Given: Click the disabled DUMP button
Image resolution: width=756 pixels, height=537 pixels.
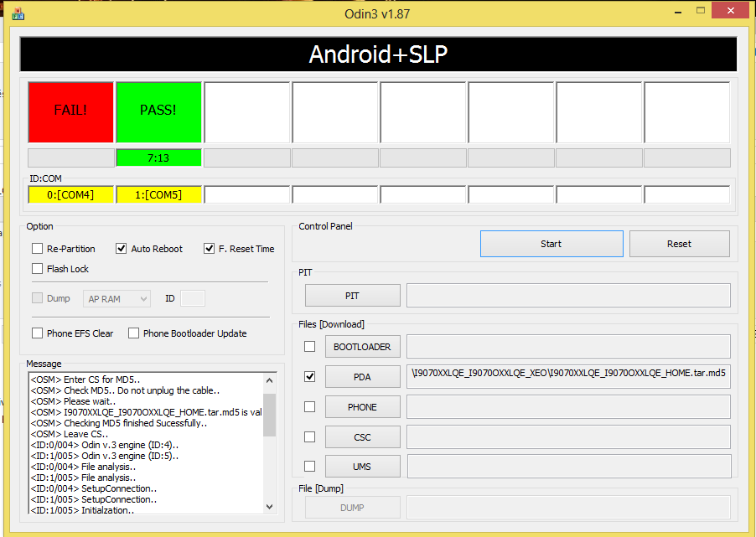Looking at the screenshot, I should click(353, 508).
